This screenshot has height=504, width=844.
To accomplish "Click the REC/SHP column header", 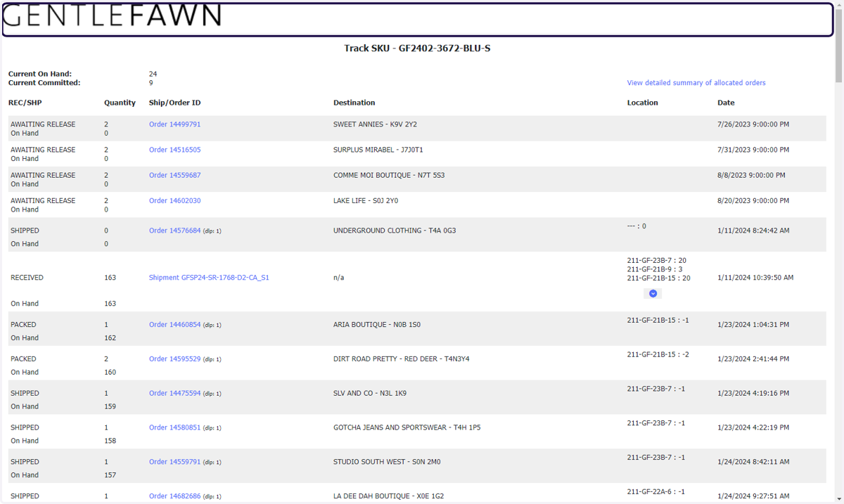I will 25,103.
